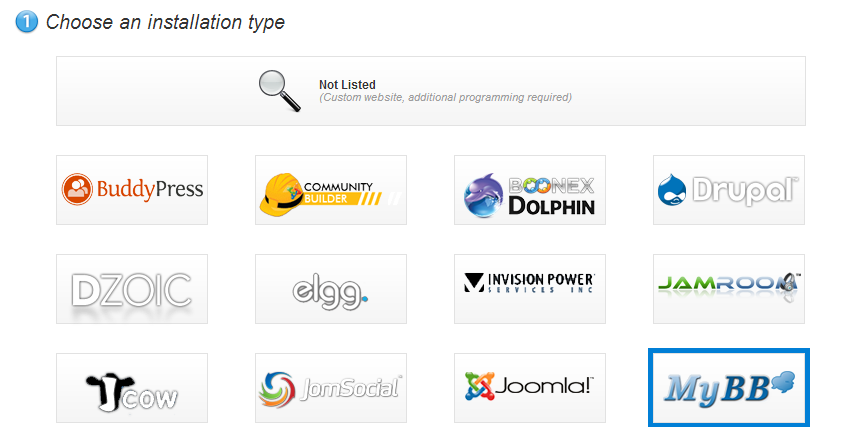Screen dimensions: 857x442
Task: Select the Boonex Dolphin installation tile
Action: pos(530,190)
